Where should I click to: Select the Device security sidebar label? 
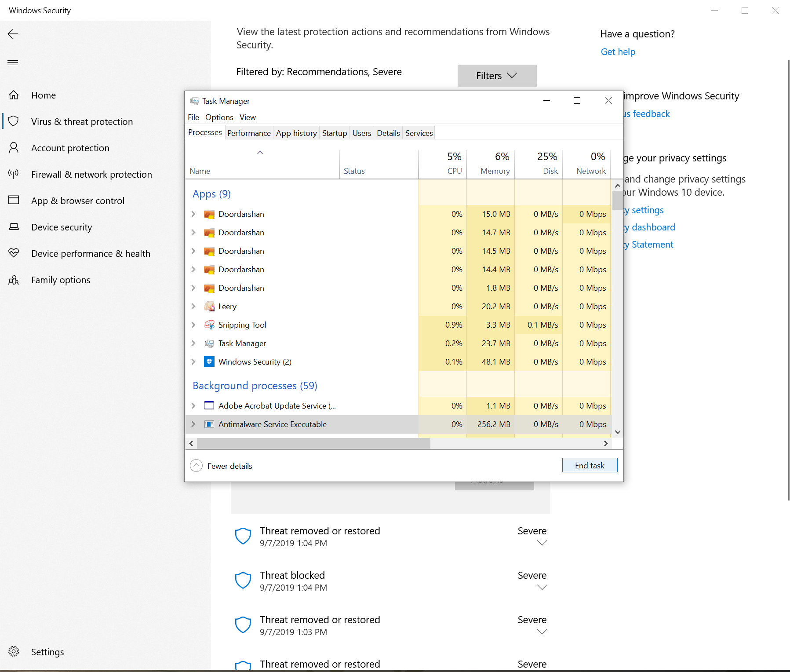[x=62, y=227]
